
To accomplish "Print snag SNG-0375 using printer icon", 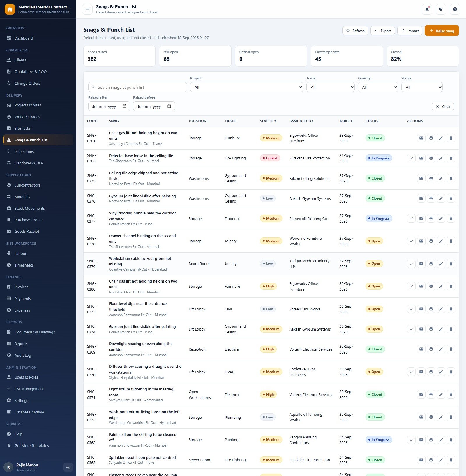I will tap(431, 178).
